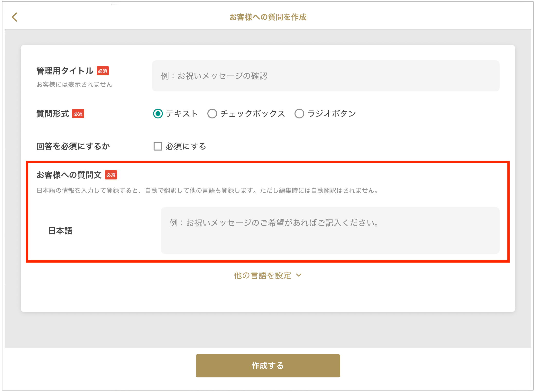Select the テキスト radio button
The height and width of the screenshot is (392, 535).
(158, 114)
